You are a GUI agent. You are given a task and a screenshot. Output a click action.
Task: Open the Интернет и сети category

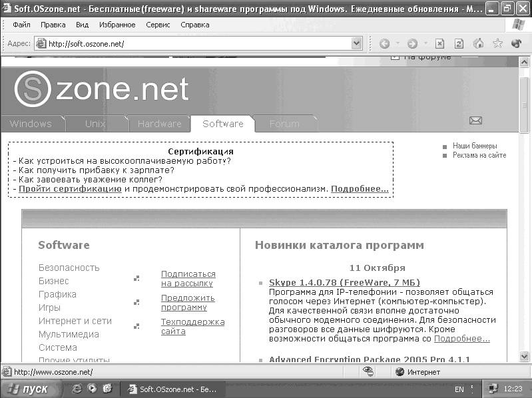point(75,321)
